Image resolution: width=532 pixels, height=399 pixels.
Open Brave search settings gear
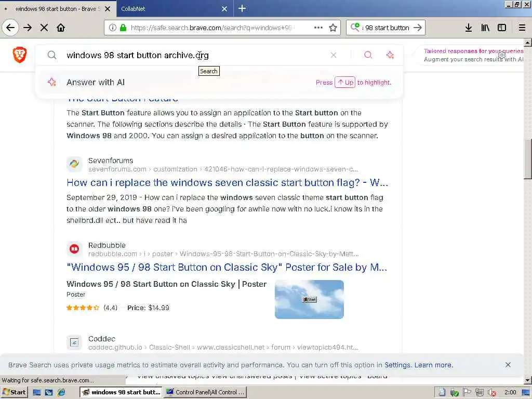[502, 55]
